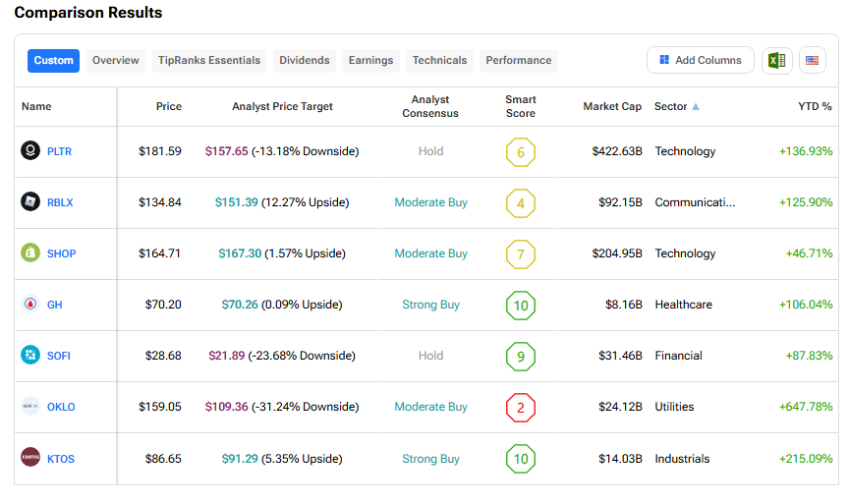The height and width of the screenshot is (504, 849).
Task: Sort by Market Cap column header
Action: click(x=611, y=106)
